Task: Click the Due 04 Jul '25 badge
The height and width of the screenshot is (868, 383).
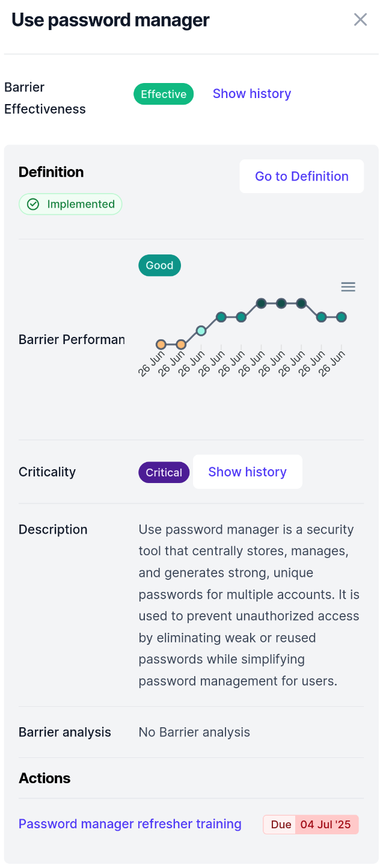Action: (x=310, y=825)
